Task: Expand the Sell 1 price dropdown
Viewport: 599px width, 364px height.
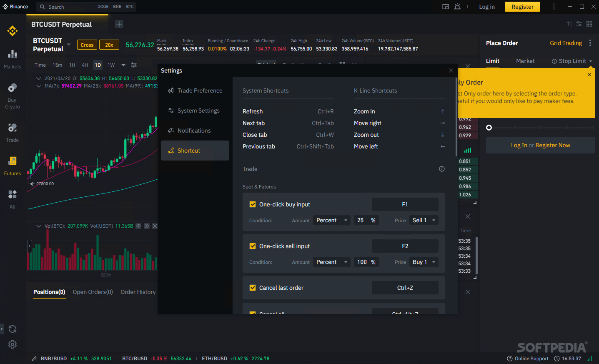Action: [x=424, y=220]
